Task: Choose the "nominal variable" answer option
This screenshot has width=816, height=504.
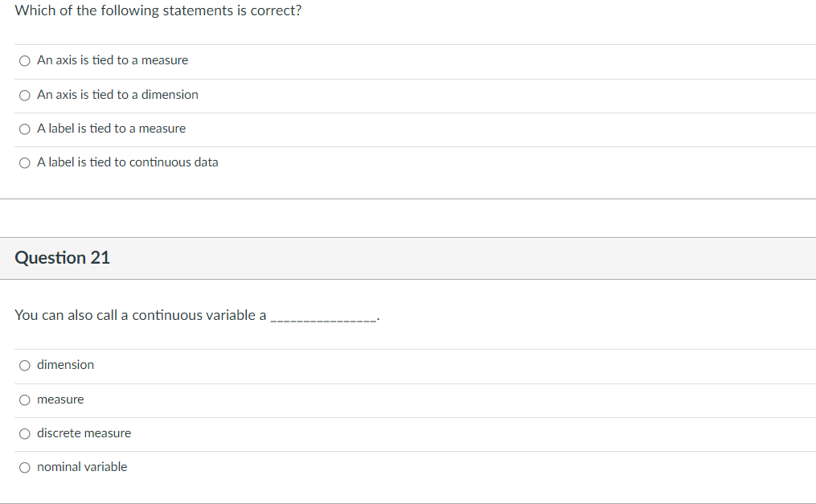Action: [24, 467]
